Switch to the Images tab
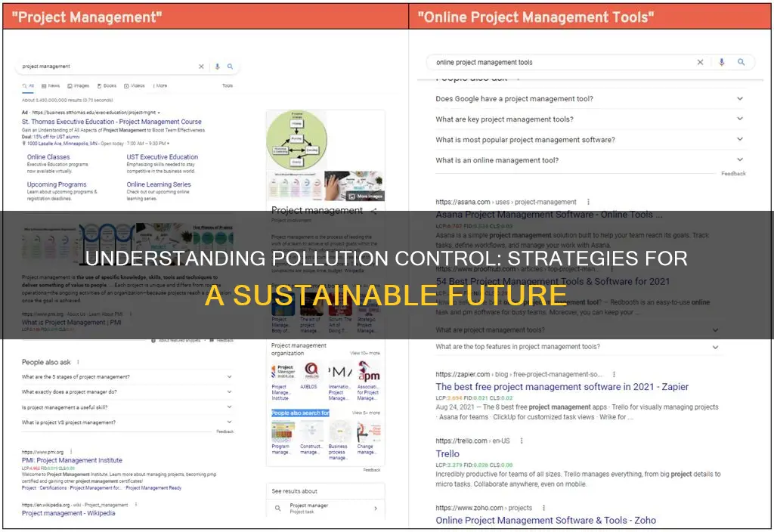This screenshot has width=774, height=532. pyautogui.click(x=78, y=86)
